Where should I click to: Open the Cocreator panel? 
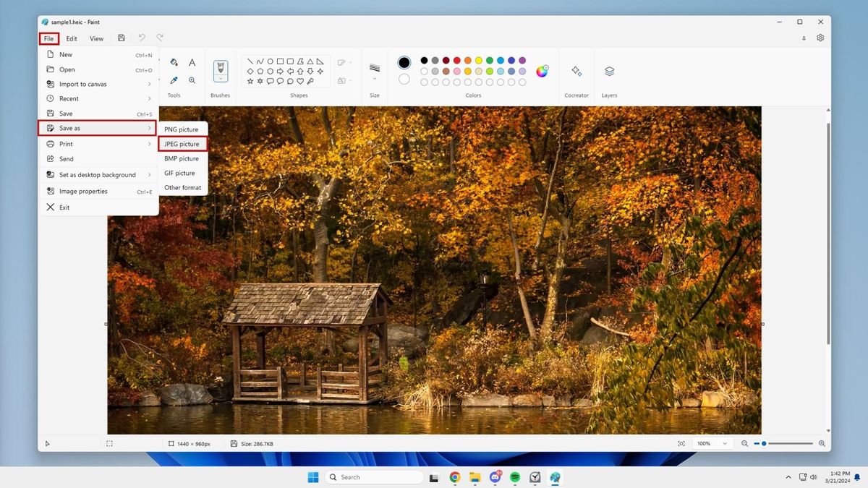click(576, 71)
